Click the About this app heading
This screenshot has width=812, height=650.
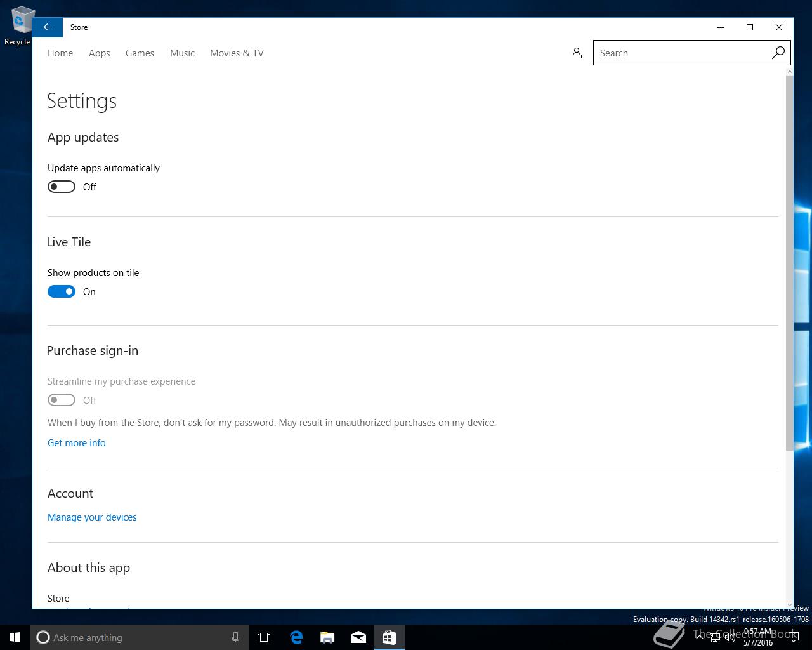point(89,568)
